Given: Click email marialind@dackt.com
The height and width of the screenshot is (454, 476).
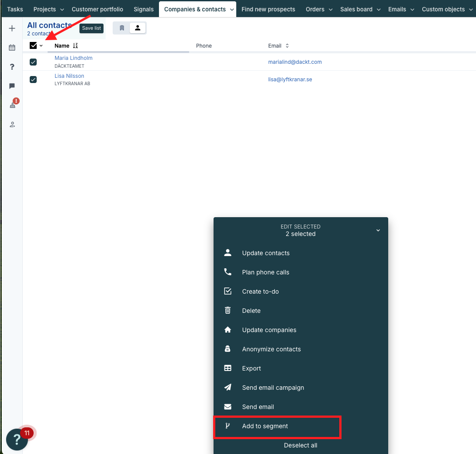Looking at the screenshot, I should [x=295, y=62].
